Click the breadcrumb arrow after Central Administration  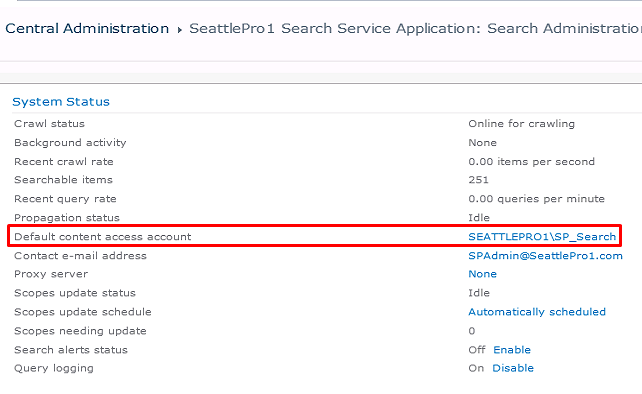click(179, 30)
